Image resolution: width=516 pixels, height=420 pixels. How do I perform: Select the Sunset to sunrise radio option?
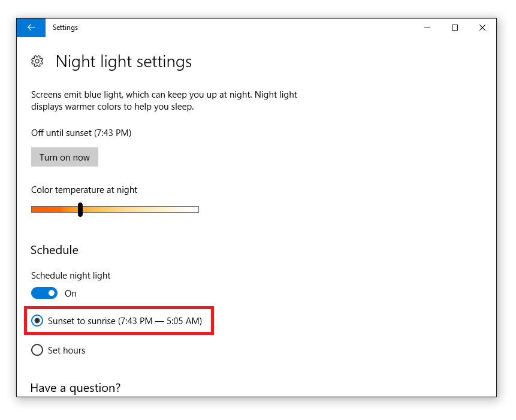(x=37, y=321)
